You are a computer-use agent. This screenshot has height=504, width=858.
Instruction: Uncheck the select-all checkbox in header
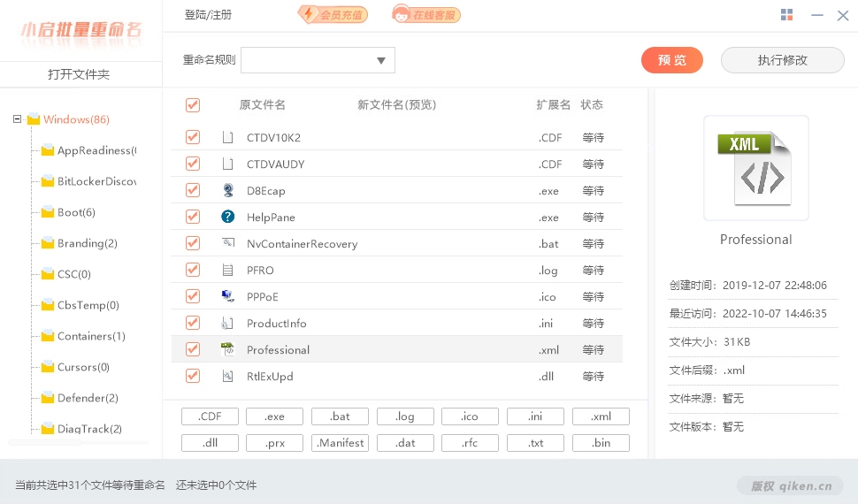pyautogui.click(x=193, y=105)
